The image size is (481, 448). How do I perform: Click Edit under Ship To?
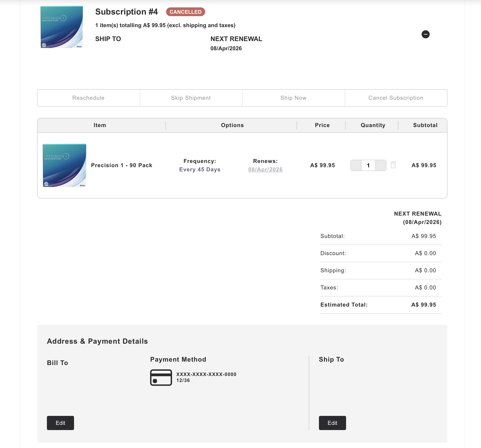[332, 423]
